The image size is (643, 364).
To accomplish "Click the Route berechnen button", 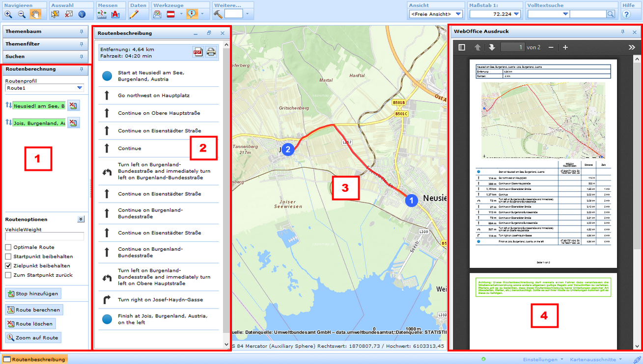I will pyautogui.click(x=33, y=310).
